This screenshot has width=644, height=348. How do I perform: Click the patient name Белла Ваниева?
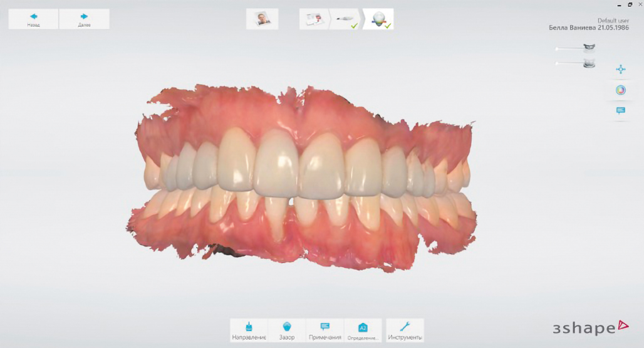click(589, 28)
